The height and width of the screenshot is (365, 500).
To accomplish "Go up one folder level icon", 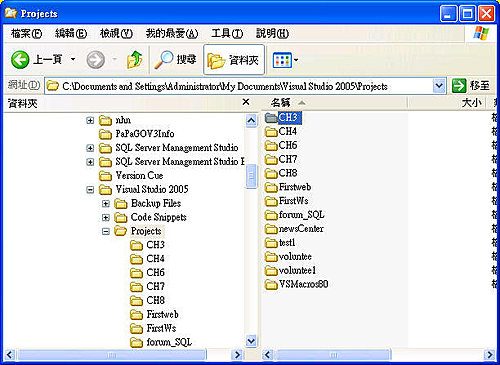I will [135, 60].
